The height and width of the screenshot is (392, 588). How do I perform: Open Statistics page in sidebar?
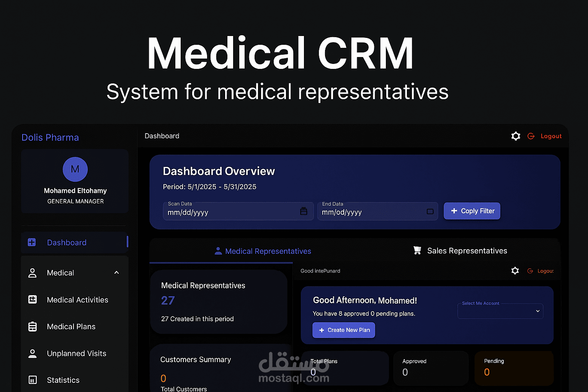point(63,380)
